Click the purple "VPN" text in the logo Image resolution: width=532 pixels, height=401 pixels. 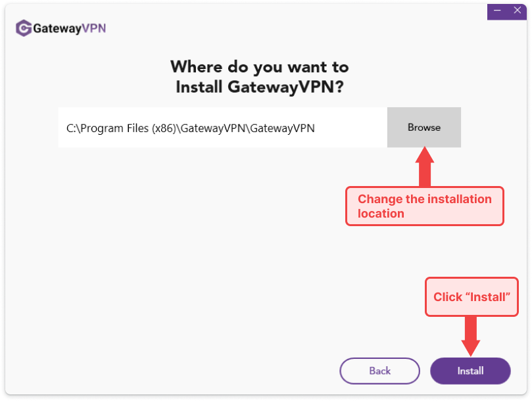(91, 28)
